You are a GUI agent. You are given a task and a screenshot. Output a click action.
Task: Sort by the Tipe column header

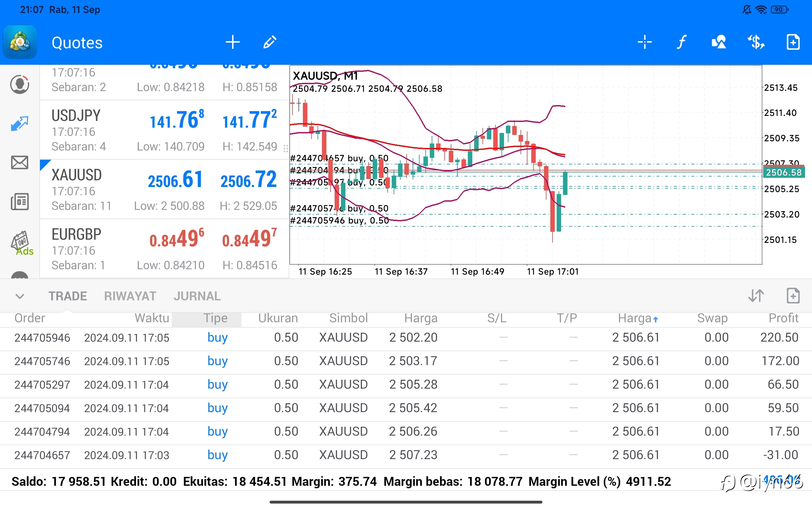(215, 318)
